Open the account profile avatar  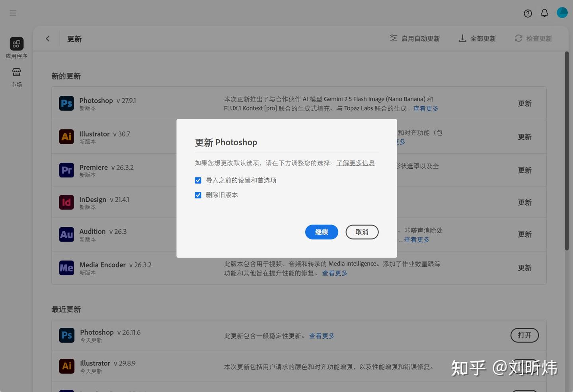562,13
